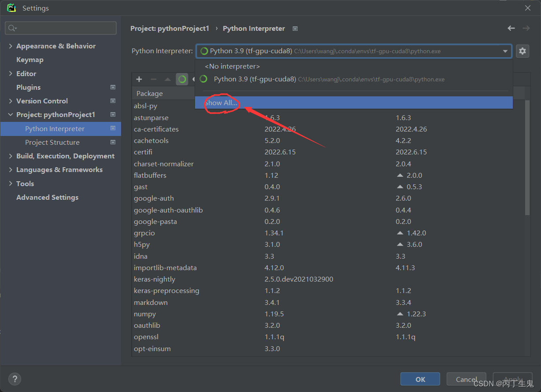Expand Appearance & Behavior section
The height and width of the screenshot is (392, 541).
click(11, 46)
